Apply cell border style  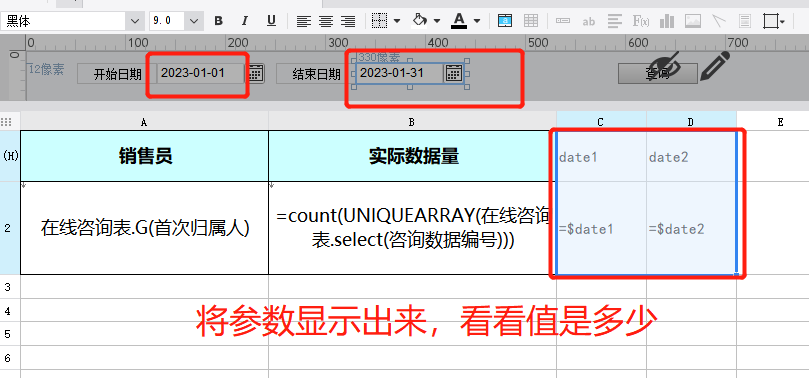coord(380,21)
